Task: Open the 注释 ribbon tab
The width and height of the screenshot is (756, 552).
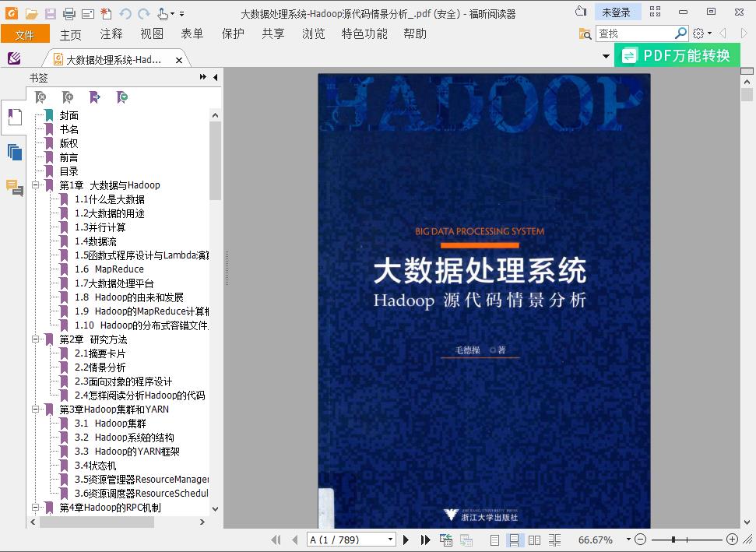Action: pyautogui.click(x=111, y=33)
